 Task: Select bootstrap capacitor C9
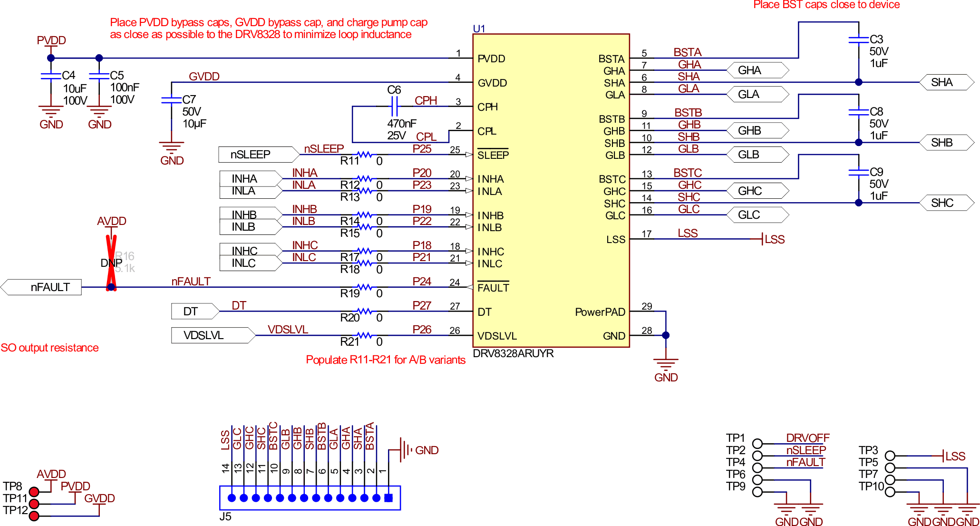tap(859, 173)
